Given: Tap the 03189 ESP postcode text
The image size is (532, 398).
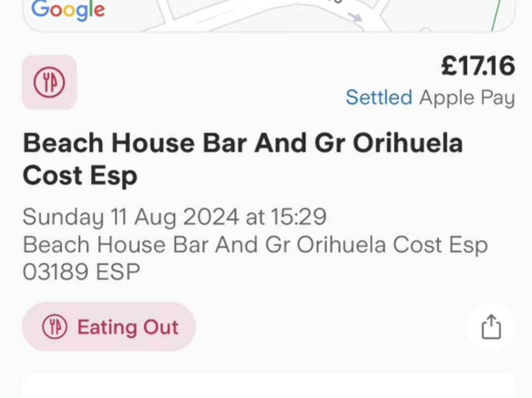Looking at the screenshot, I should tap(81, 272).
